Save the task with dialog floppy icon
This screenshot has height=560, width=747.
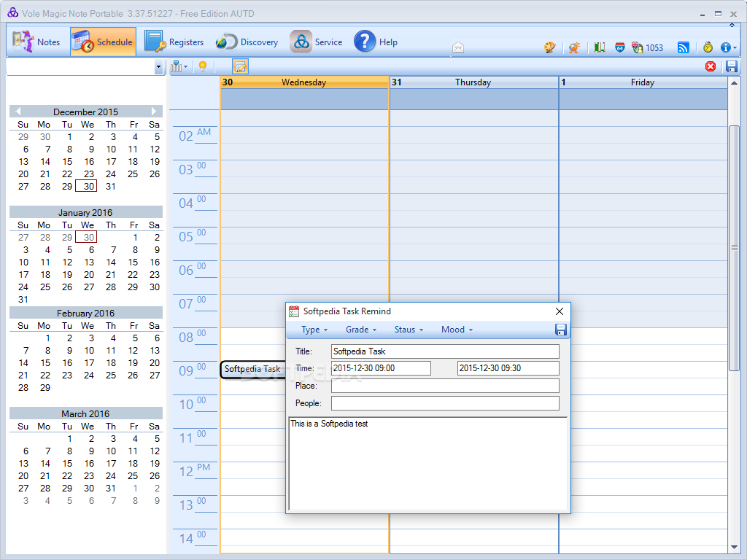click(561, 330)
